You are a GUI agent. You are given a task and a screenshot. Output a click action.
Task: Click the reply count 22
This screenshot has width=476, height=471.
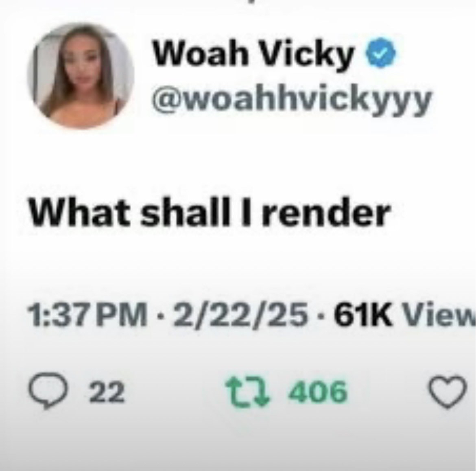coord(106,392)
